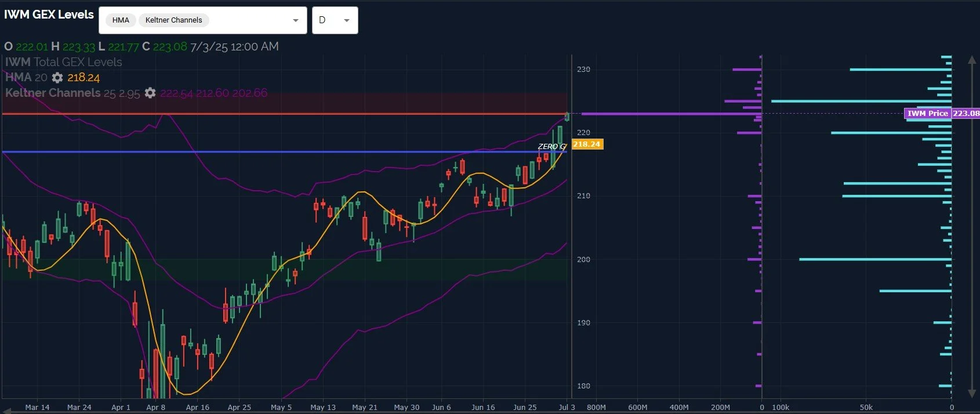Viewport: 980px width, 414px height.
Task: Click the 180 price axis label
Action: 583,386
